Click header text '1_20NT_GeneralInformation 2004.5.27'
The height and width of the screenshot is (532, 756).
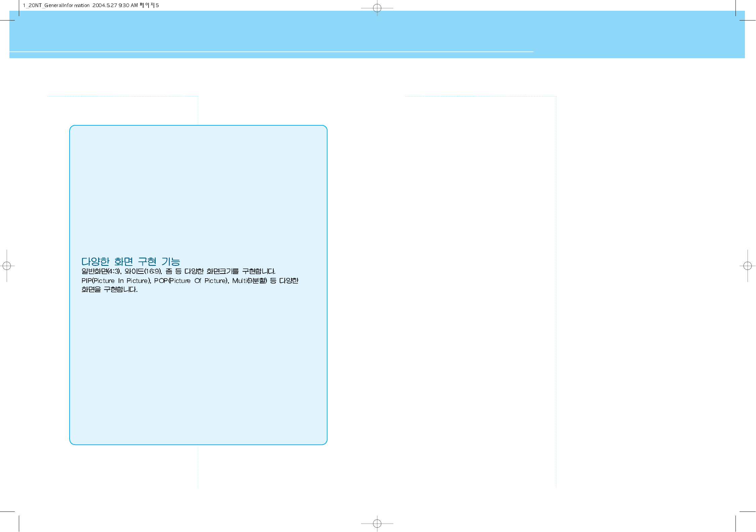70,5
